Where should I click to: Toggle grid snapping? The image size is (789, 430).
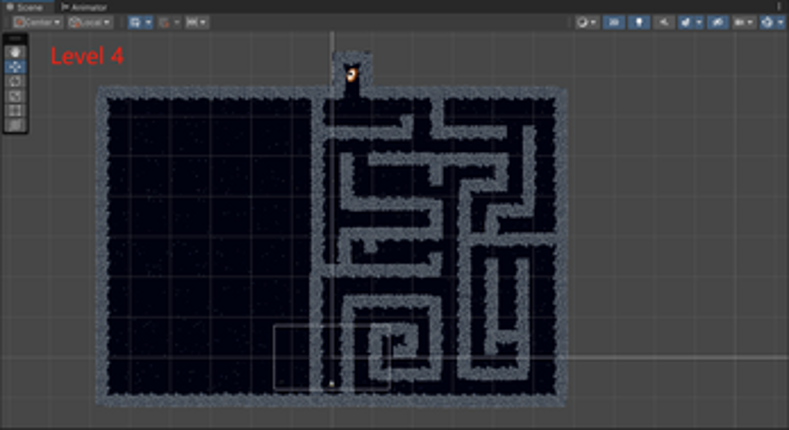point(164,23)
